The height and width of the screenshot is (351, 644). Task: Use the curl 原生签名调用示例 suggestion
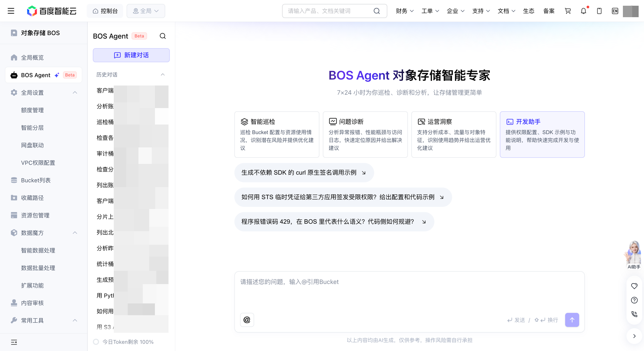(304, 173)
